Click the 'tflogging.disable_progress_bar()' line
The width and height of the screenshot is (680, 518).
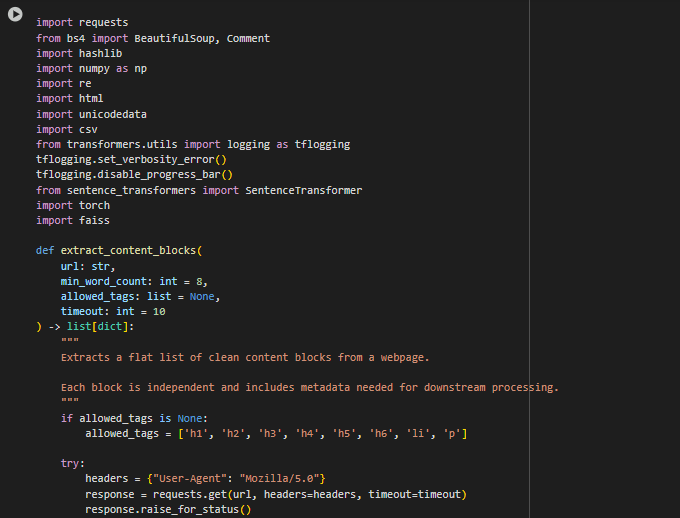(134, 174)
